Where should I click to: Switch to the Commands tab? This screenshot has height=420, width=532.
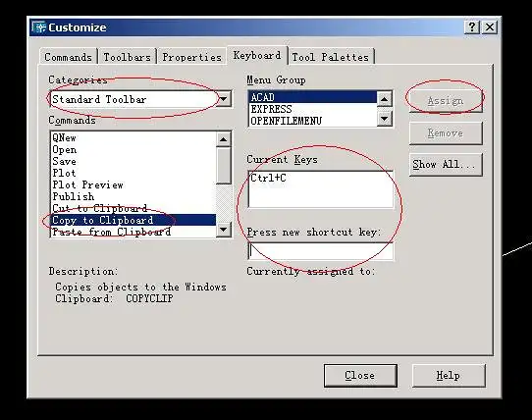pos(68,57)
